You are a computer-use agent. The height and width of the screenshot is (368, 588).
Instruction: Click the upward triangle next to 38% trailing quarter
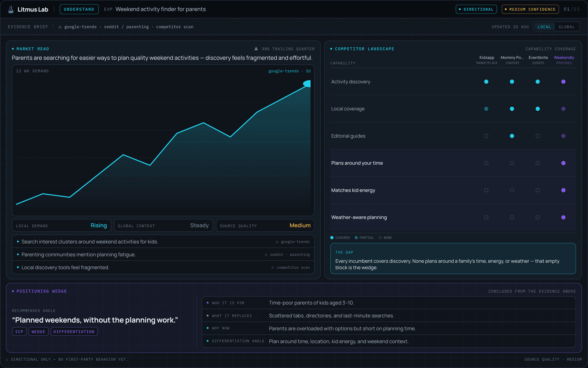(256, 49)
